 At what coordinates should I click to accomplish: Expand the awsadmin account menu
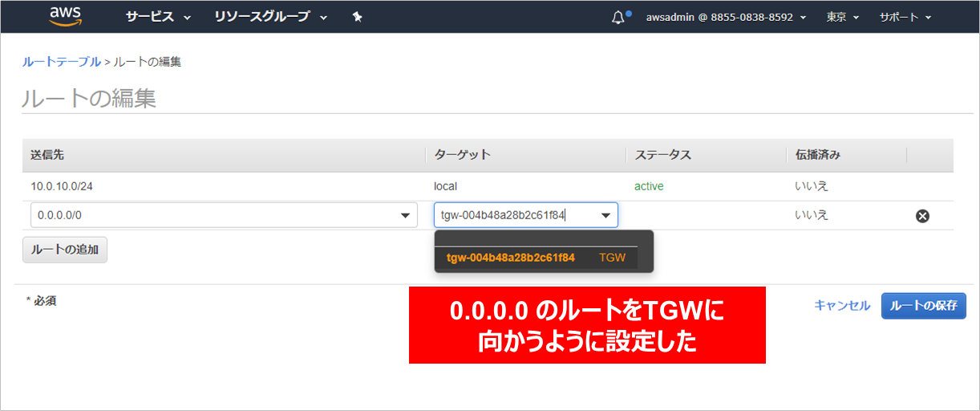(x=726, y=17)
